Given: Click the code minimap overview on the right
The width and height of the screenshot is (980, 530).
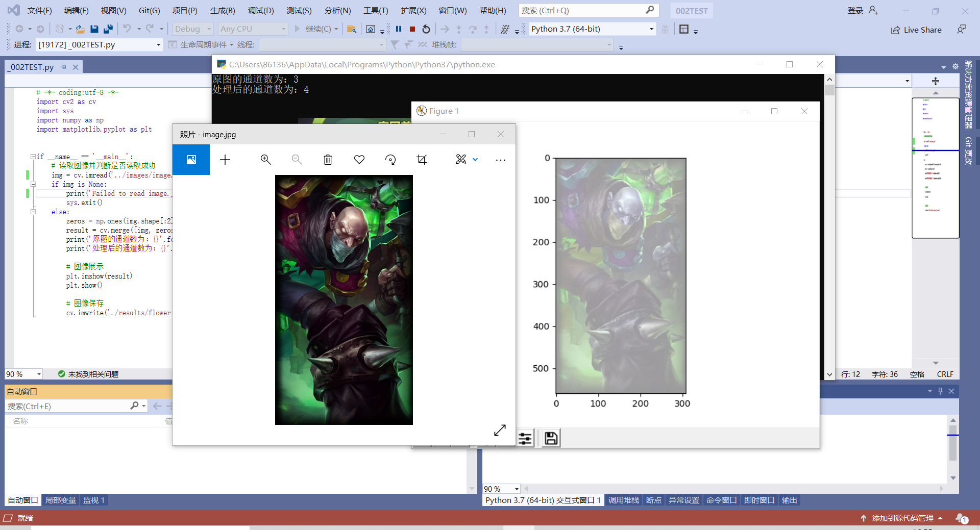Looking at the screenshot, I should pyautogui.click(x=935, y=168).
